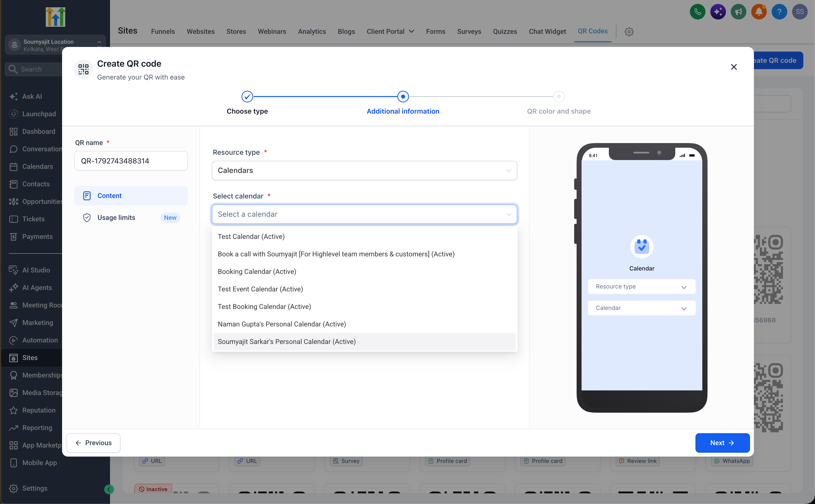Click the QR name input field

point(131,161)
